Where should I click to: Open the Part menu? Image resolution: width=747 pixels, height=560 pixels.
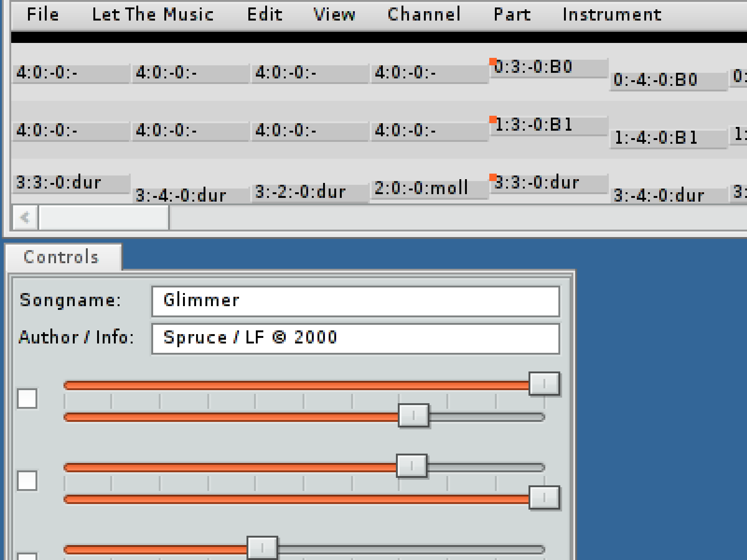coord(512,14)
